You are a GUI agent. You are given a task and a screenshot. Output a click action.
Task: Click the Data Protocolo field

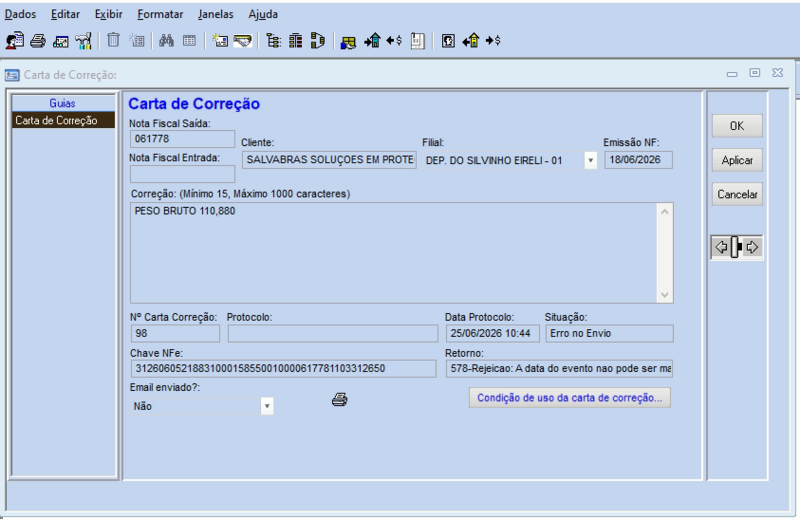(492, 334)
